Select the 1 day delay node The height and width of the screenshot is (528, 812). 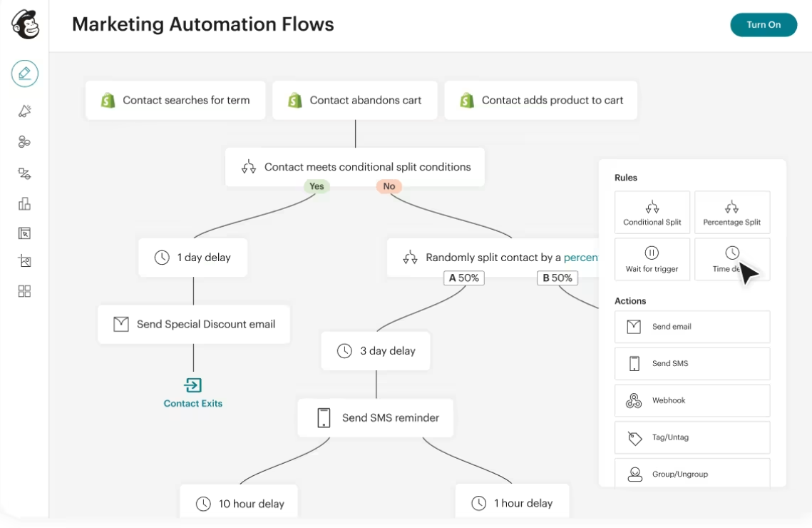192,258
